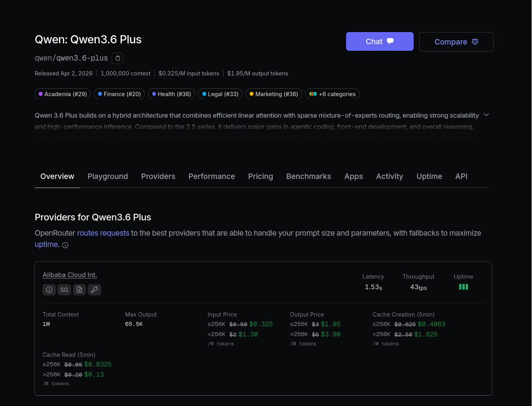The width and height of the screenshot is (532, 406).
Task: Click '$1.95/M output tokens' text
Action: pyautogui.click(x=258, y=73)
